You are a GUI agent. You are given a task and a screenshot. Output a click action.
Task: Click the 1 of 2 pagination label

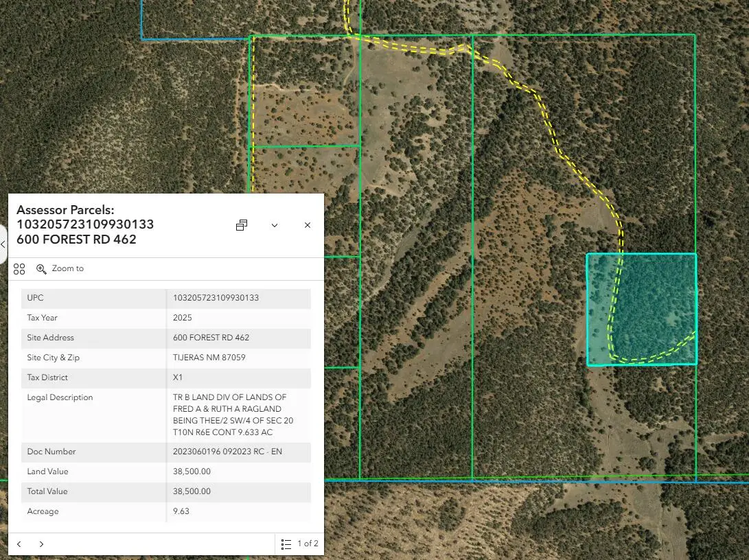(307, 544)
